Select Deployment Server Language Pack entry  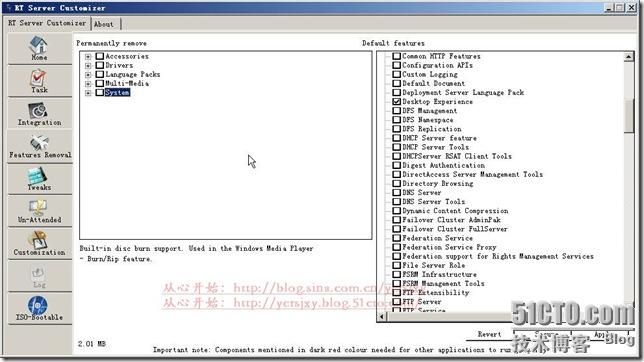[x=463, y=92]
